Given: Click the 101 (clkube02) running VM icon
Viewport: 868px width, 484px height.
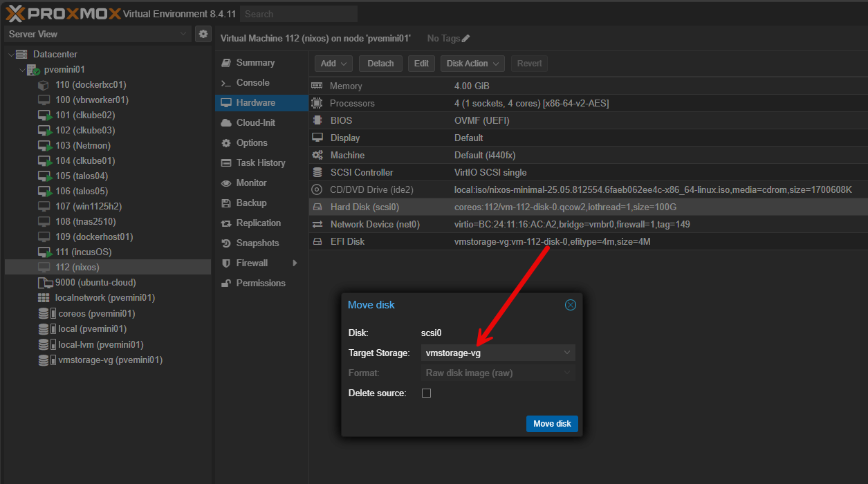Looking at the screenshot, I should [x=44, y=115].
